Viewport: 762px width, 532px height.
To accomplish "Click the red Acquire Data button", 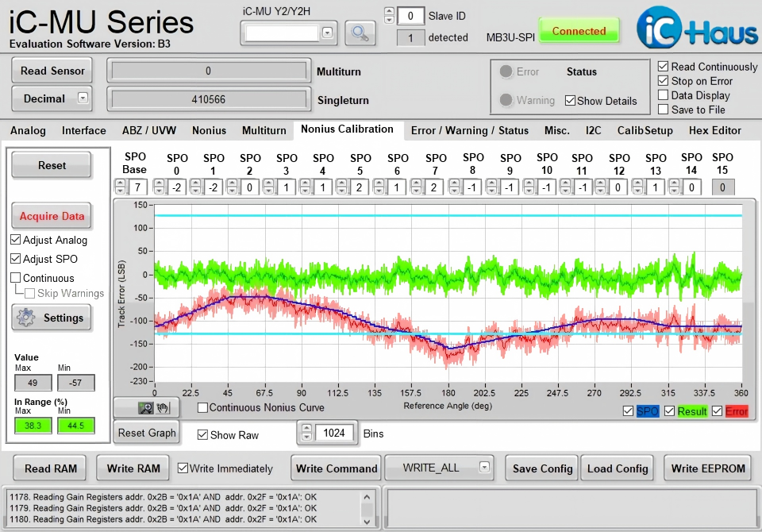I will (x=52, y=216).
